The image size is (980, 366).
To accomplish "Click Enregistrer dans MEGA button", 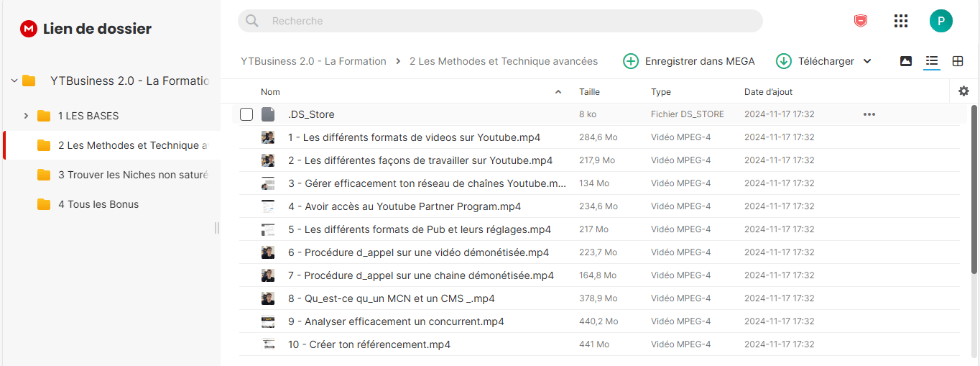I will click(x=689, y=61).
